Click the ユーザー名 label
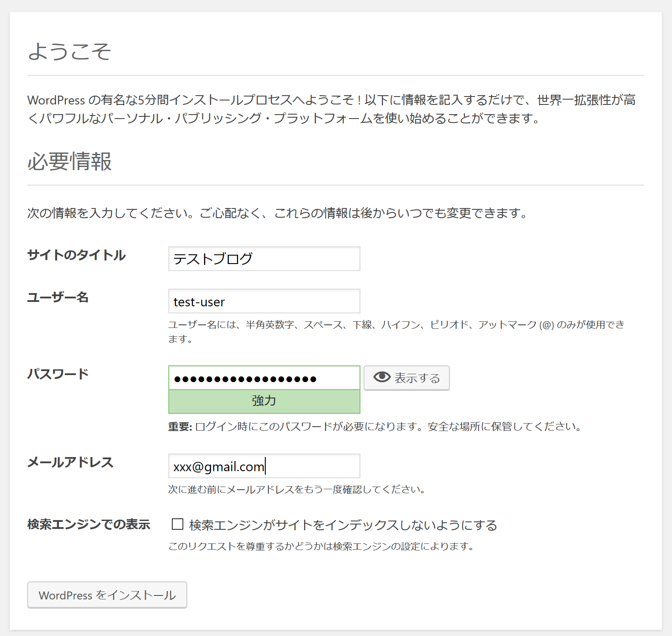Viewport: 672px width, 636px height. [x=58, y=298]
